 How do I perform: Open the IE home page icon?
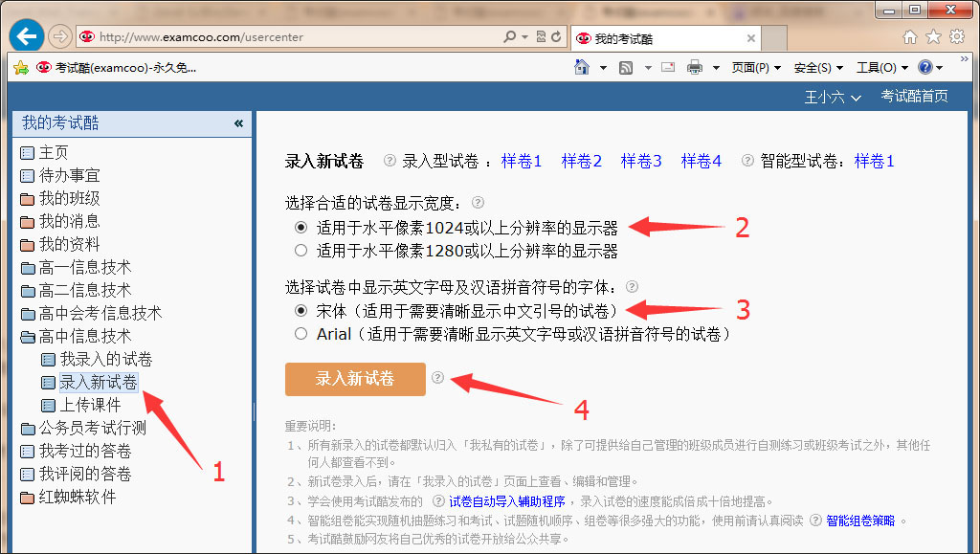(910, 37)
